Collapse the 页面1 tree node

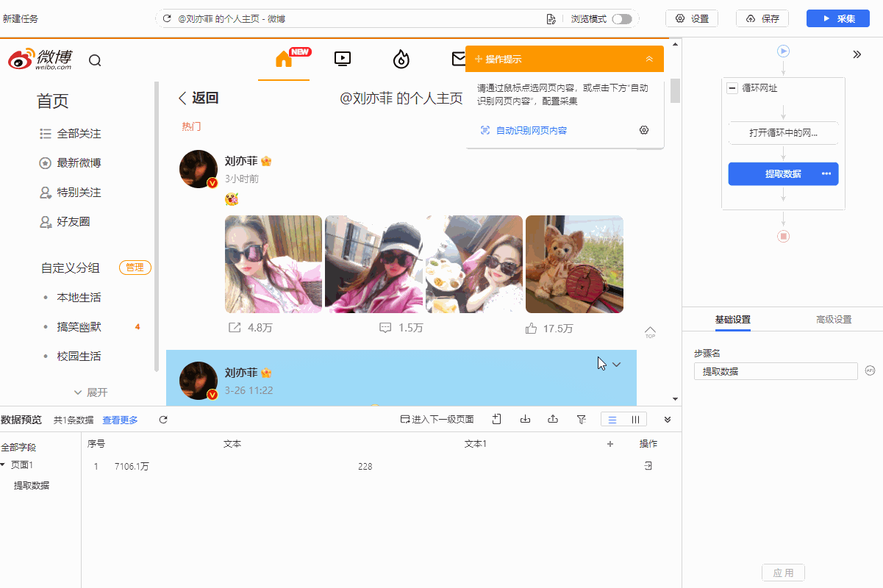[x=3, y=465]
